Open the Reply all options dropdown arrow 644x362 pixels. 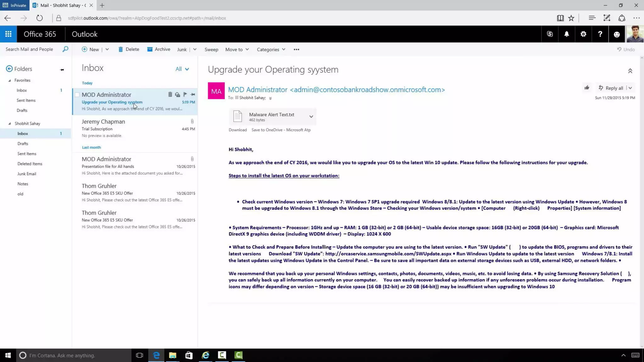tap(630, 88)
